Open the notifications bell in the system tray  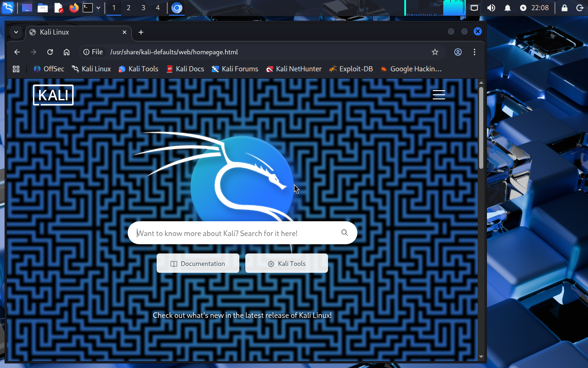click(x=508, y=8)
